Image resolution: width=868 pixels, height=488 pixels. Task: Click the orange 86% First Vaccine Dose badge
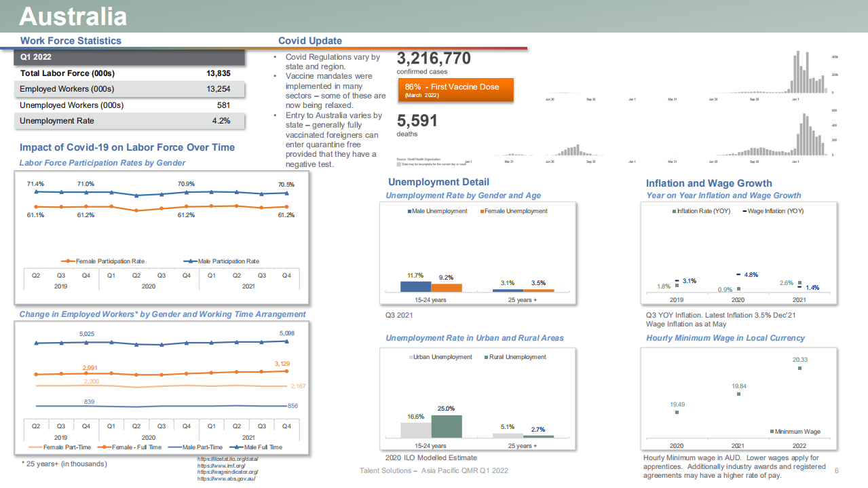click(x=455, y=90)
